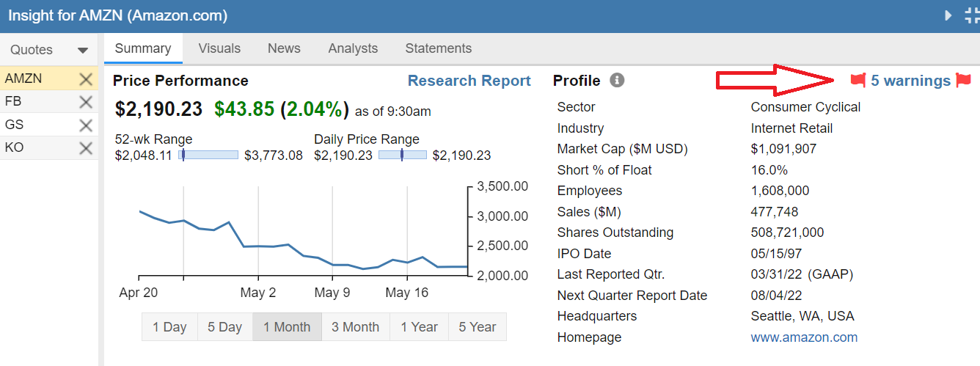Click Last Reported Qtr. value 03/31/22
Image resolution: width=980 pixels, height=366 pixels.
[x=777, y=274]
